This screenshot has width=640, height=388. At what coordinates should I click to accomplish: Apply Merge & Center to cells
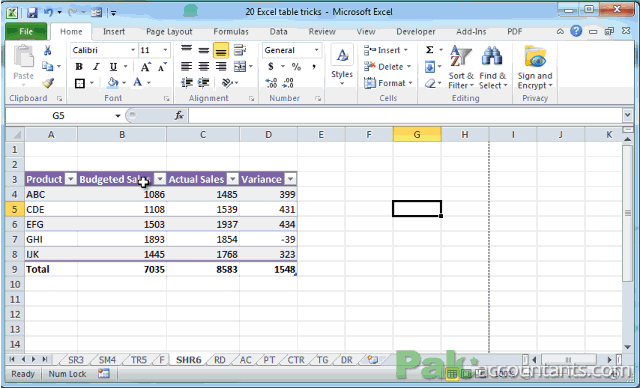click(240, 67)
